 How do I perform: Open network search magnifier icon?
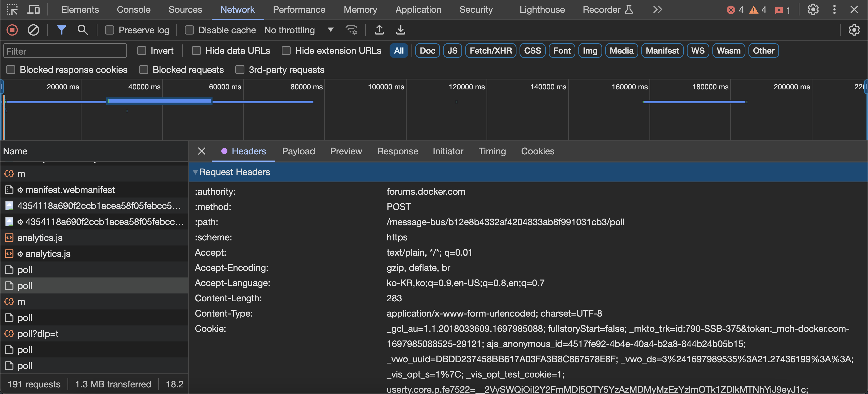pyautogui.click(x=82, y=30)
